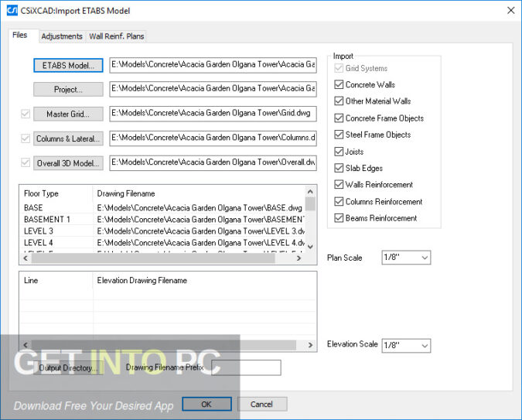Image resolution: width=522 pixels, height=420 pixels.
Task: Click the BASE.dwg drawing filename cell
Action: 199,208
